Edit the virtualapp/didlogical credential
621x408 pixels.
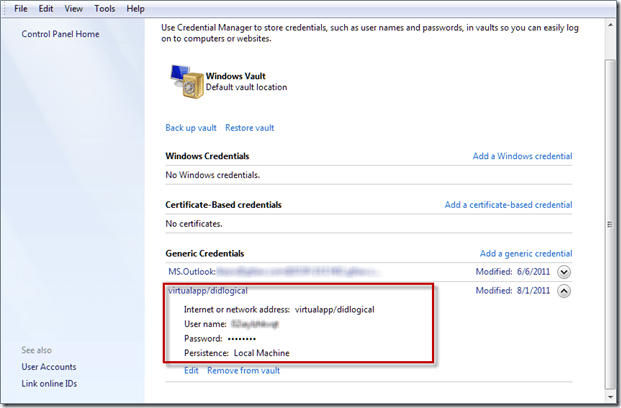coord(191,371)
